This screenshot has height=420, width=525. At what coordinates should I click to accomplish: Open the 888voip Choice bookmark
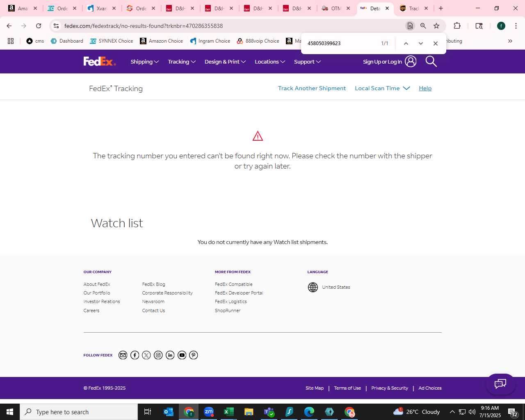258,41
